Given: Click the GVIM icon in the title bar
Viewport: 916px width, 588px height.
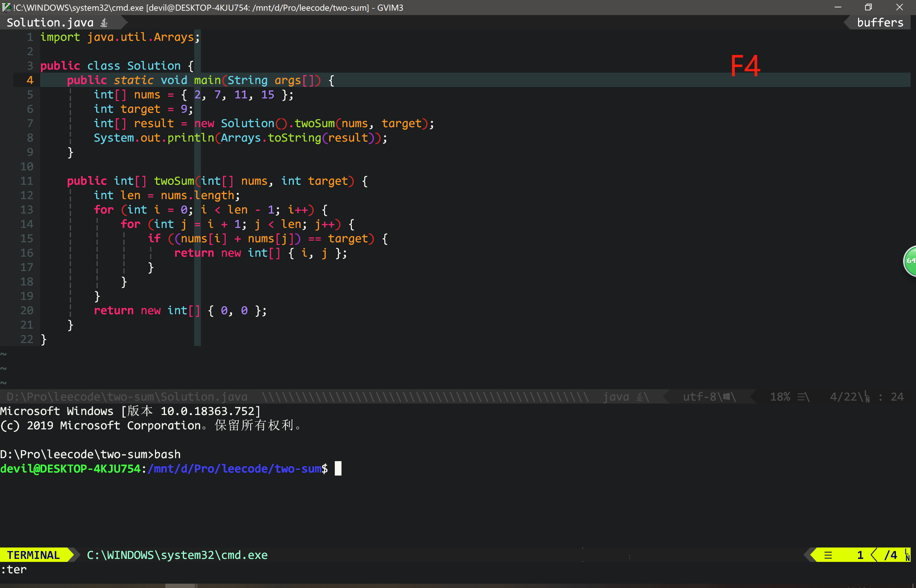Looking at the screenshot, I should click(6, 7).
